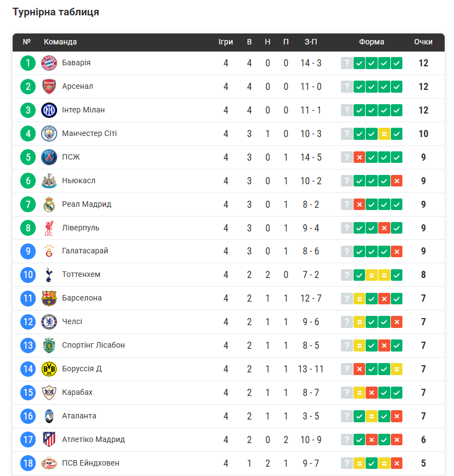This screenshot has height=476, width=454.
Task: Click the Real Madrid crest
Action: click(x=49, y=205)
